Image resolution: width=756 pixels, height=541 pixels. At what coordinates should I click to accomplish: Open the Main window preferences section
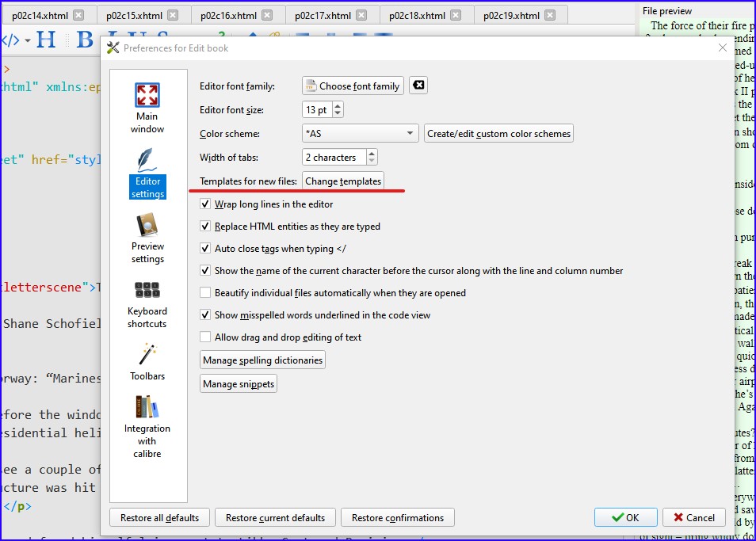147,109
